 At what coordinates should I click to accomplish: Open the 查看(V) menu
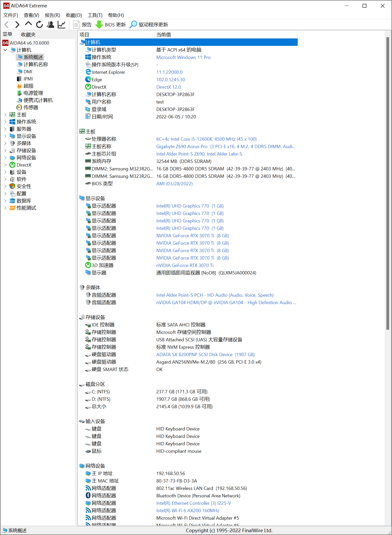pos(32,15)
